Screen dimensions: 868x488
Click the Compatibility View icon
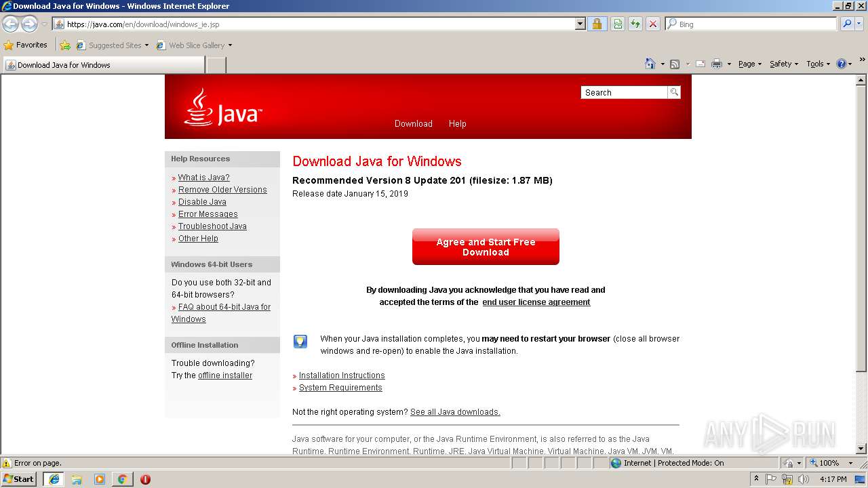618,24
